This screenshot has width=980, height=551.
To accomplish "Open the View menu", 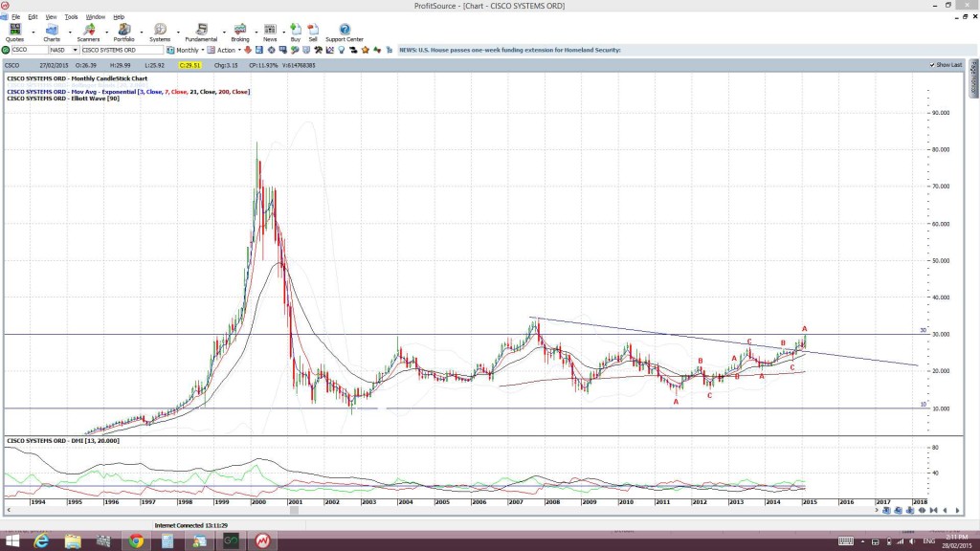I will coord(52,17).
